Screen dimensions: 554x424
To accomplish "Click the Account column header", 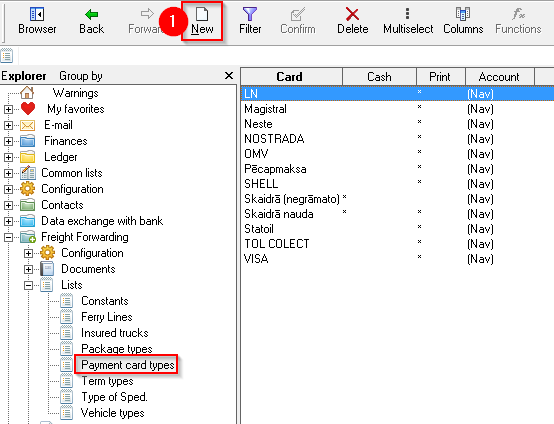I will point(500,77).
